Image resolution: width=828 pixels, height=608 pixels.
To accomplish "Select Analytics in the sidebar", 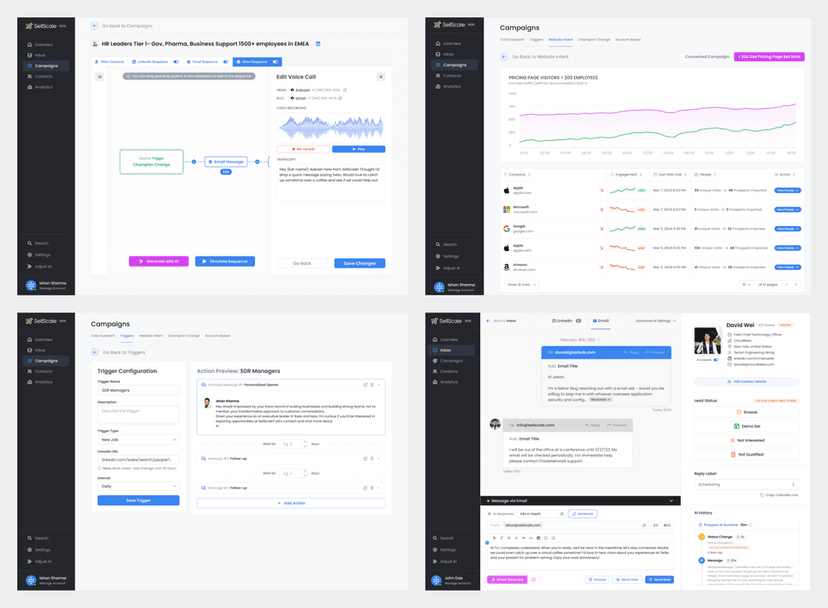I will click(43, 87).
